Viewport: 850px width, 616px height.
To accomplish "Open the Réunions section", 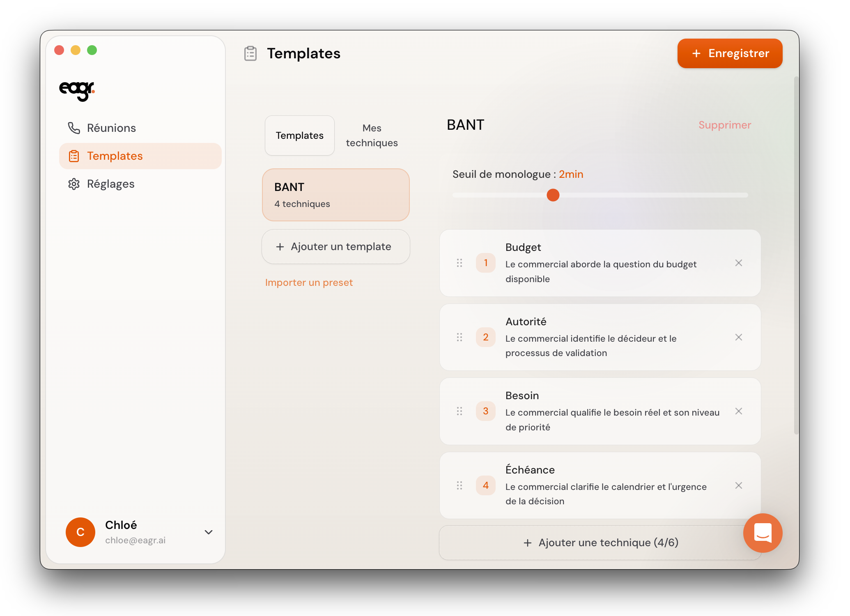I will (111, 128).
